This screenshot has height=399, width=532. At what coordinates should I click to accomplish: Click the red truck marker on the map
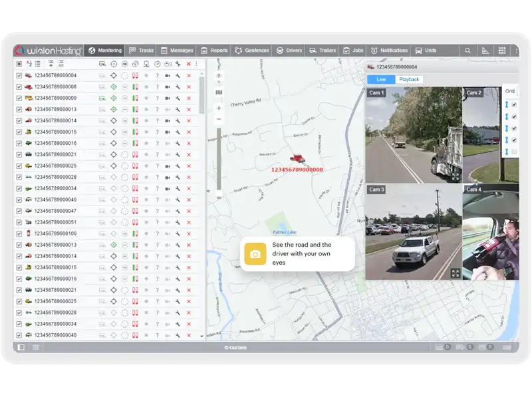click(297, 158)
